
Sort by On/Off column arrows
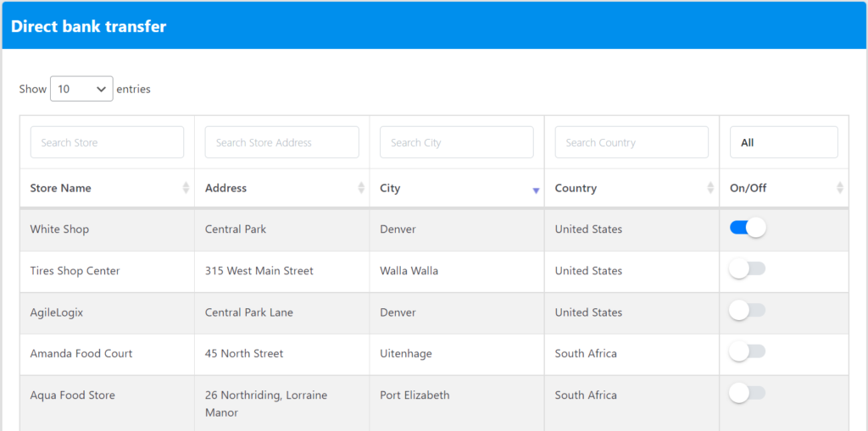840,188
